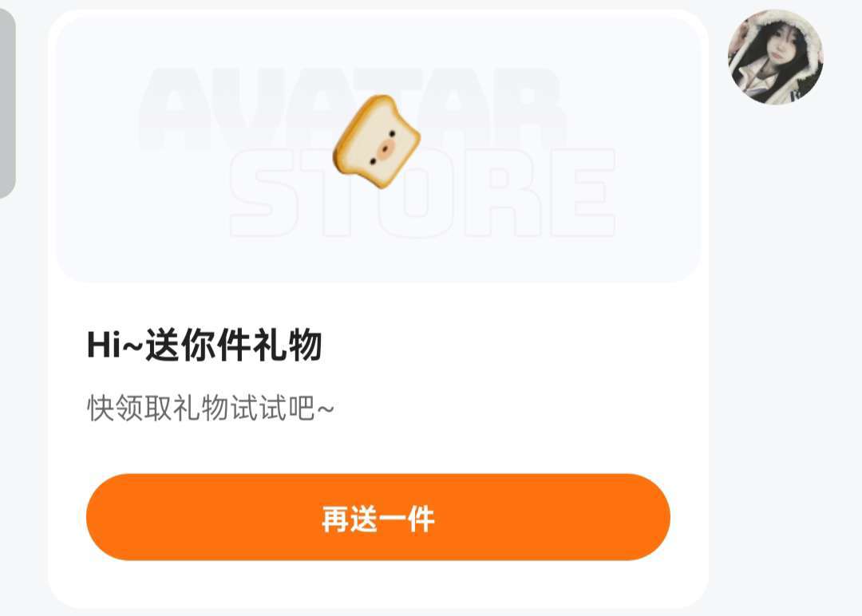Select the Hi~送你件礼物 heading text
862x616 pixels.
click(204, 345)
